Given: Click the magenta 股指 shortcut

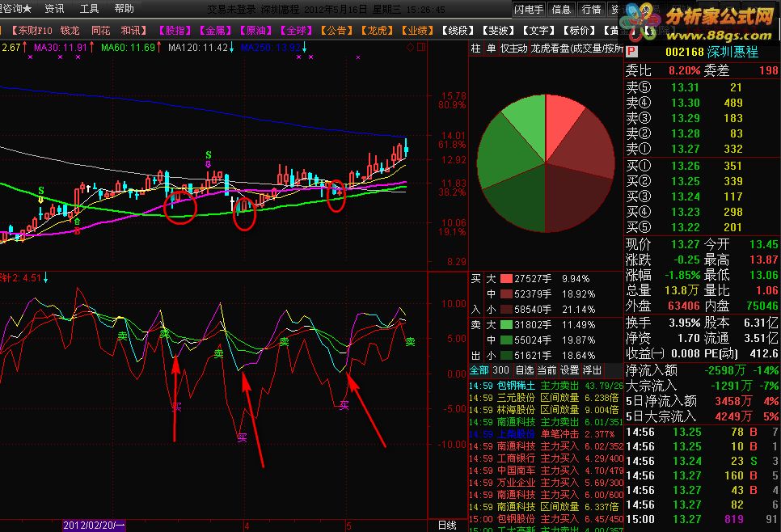Looking at the screenshot, I should (x=175, y=31).
